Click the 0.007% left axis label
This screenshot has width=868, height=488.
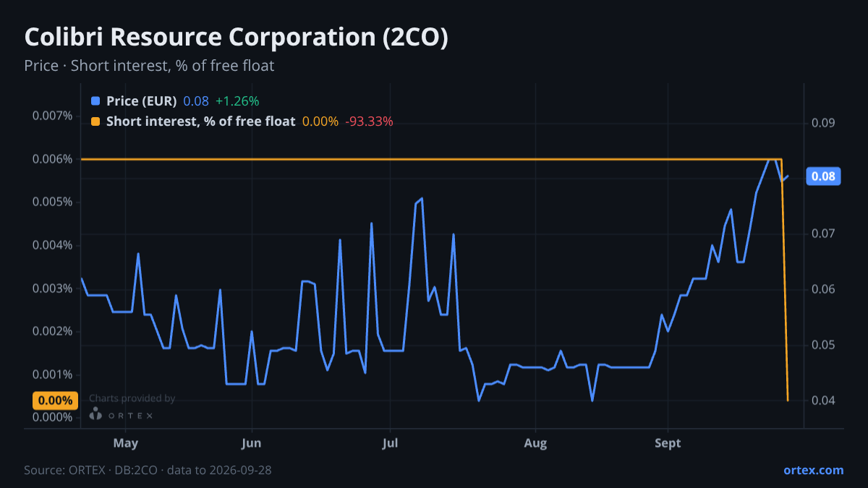point(53,116)
